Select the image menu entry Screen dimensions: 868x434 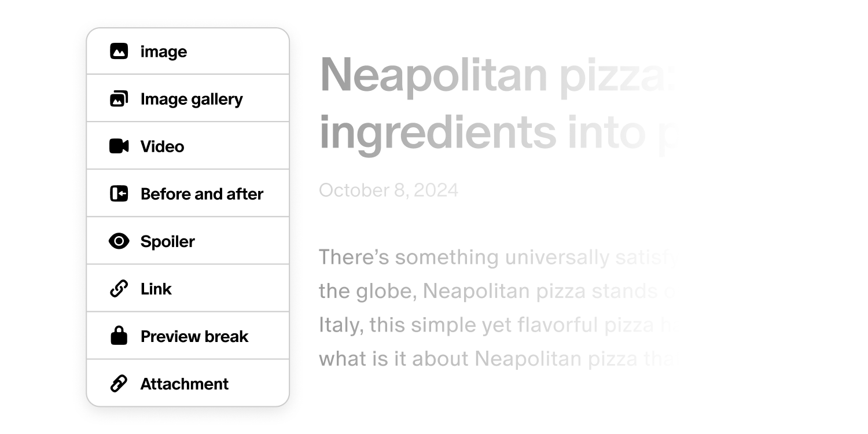coord(164,52)
